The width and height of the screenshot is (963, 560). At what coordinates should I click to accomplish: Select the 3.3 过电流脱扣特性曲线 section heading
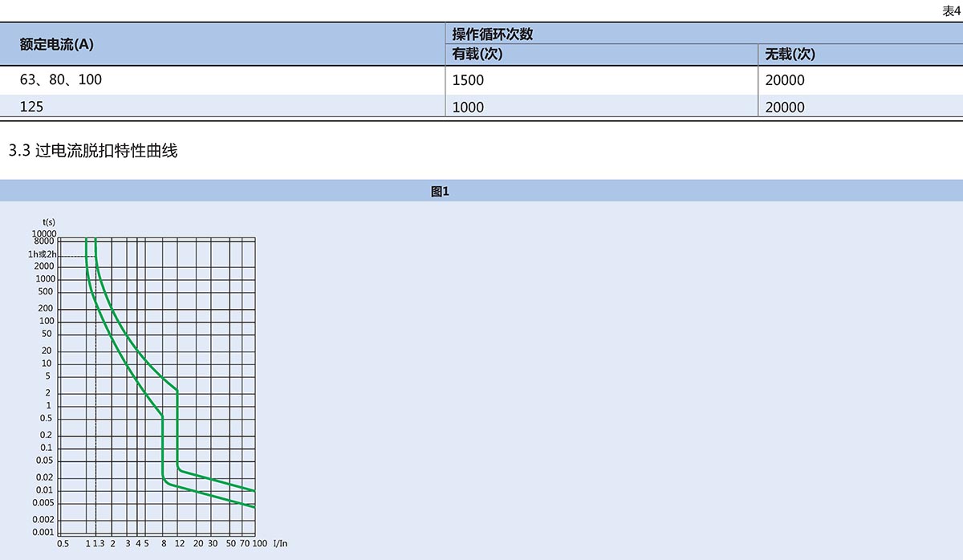(92, 151)
